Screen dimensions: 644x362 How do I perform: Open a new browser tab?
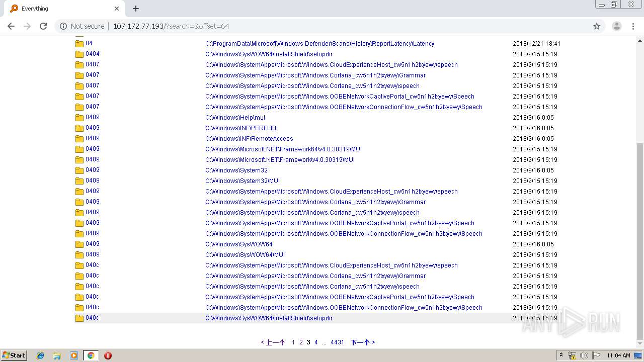[x=136, y=9]
